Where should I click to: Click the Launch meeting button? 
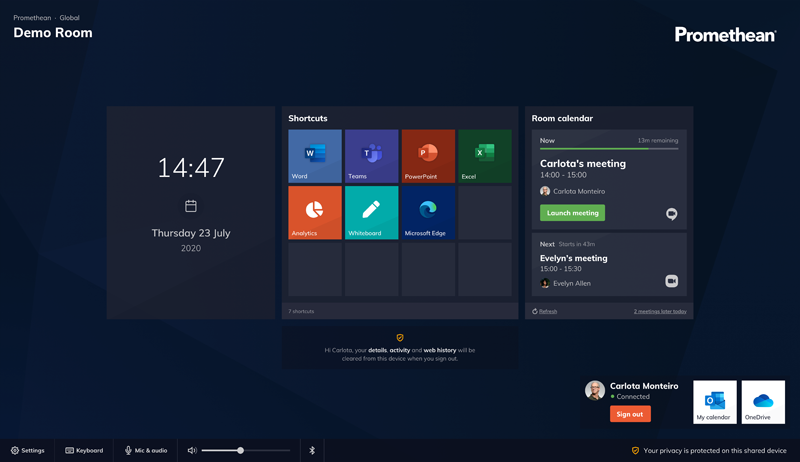572,213
